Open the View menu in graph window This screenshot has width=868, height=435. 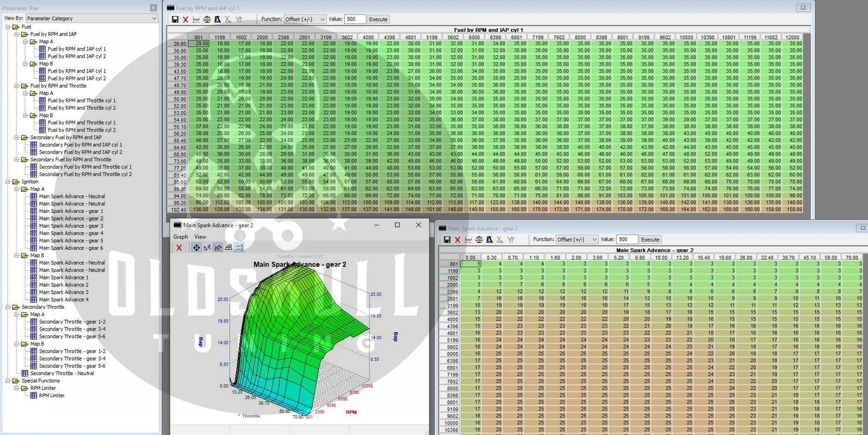point(200,237)
